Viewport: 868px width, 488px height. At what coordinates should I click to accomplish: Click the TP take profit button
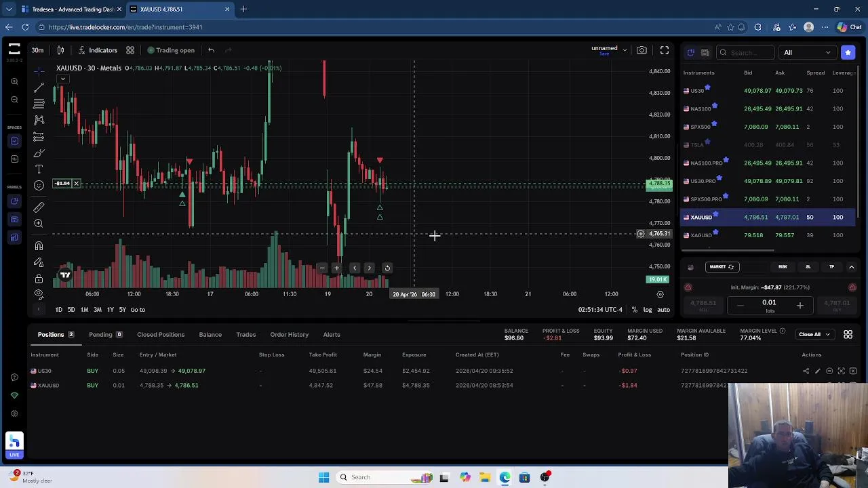pyautogui.click(x=831, y=267)
